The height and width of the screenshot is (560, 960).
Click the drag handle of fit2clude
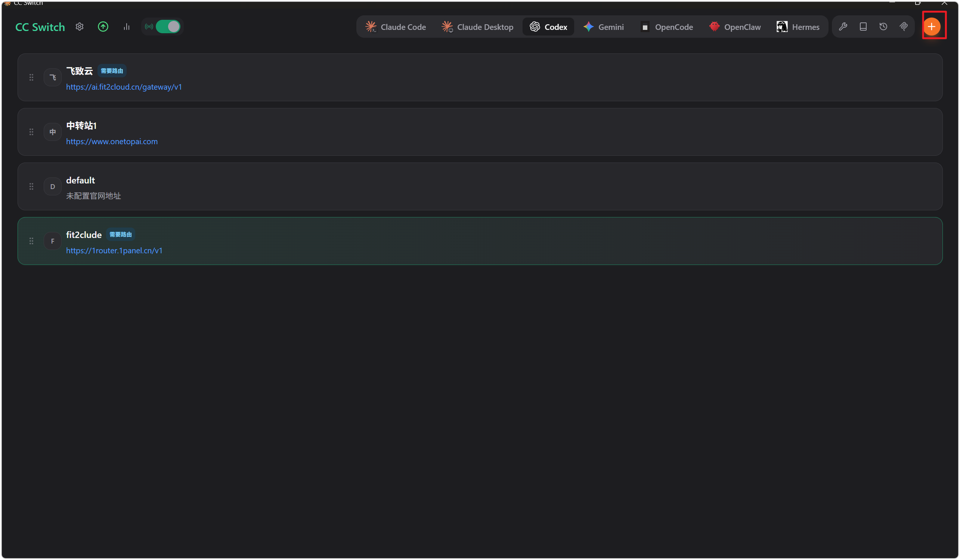pos(31,241)
